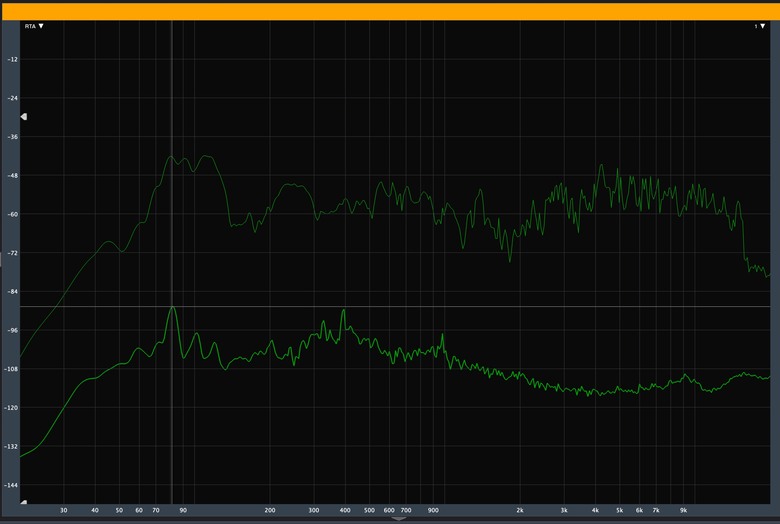Open the RTA view type dropdown
Image resolution: width=780 pixels, height=524 pixels.
[x=34, y=26]
